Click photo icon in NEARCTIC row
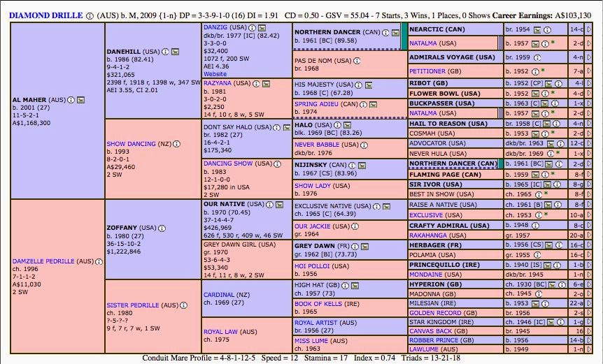The width and height of the screenshot is (603, 364). point(537,29)
